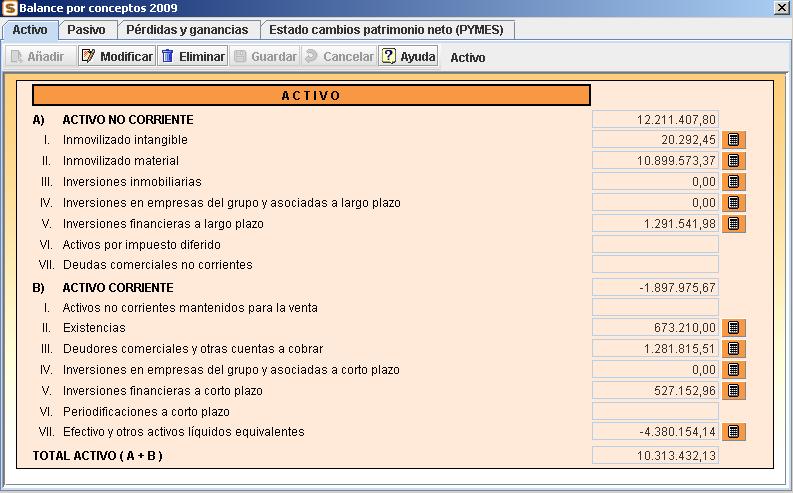Image resolution: width=793 pixels, height=493 pixels.
Task: Click the Inmovilizado intangible value 20.292,45
Action: click(x=655, y=140)
